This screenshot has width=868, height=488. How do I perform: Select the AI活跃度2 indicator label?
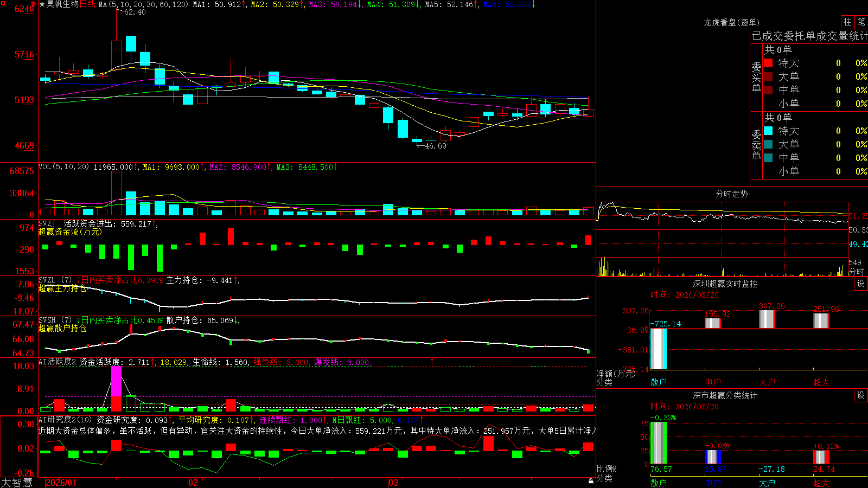pos(58,362)
